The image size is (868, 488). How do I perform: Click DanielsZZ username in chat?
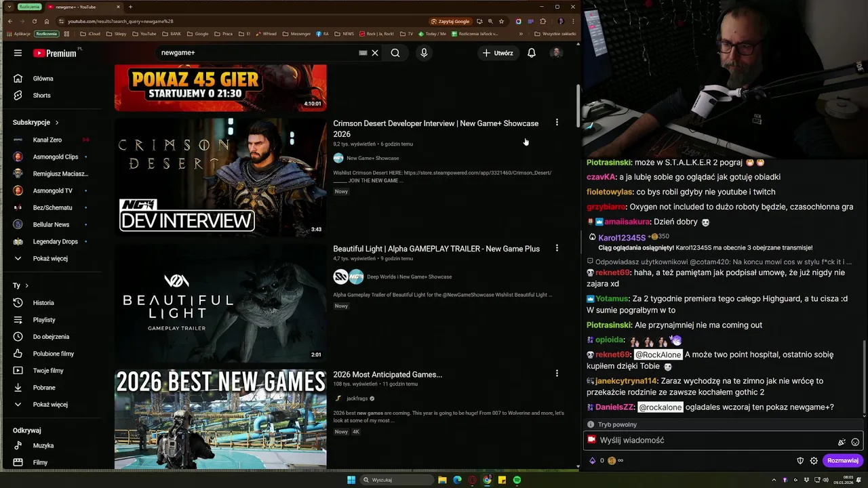click(x=614, y=407)
